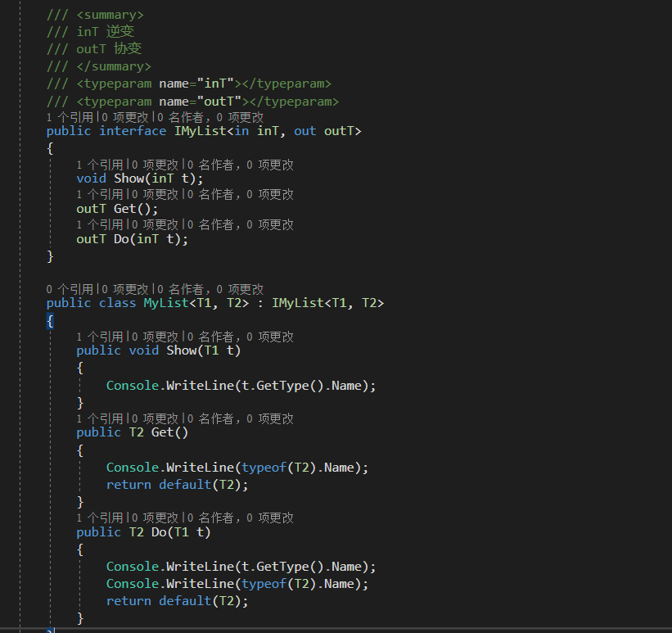Click 'Show' in 'public void Show(T1 t)'

(x=181, y=350)
